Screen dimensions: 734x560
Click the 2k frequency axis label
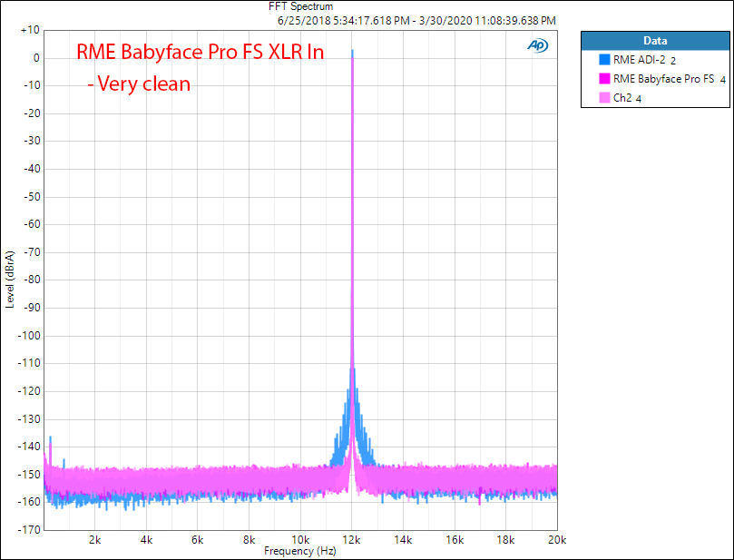95,540
